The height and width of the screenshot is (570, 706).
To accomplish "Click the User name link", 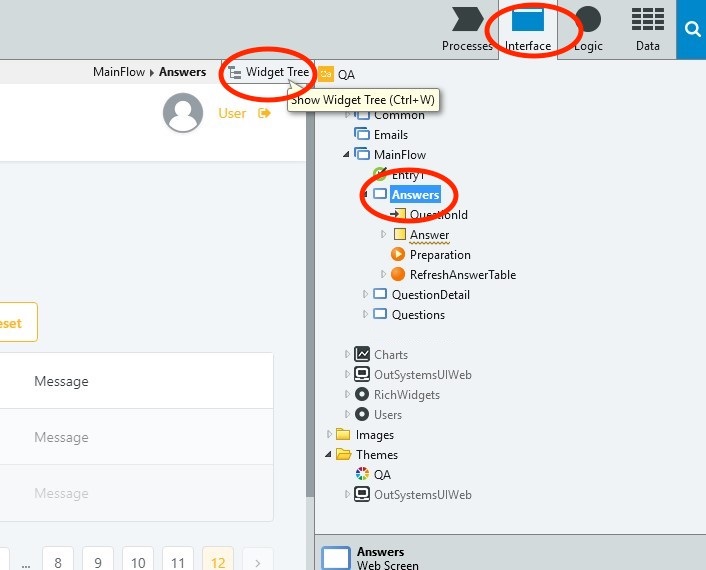I will pos(232,113).
